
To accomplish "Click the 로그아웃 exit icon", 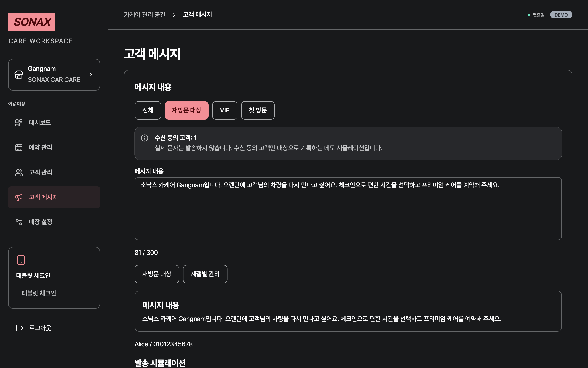I will 20,328.
